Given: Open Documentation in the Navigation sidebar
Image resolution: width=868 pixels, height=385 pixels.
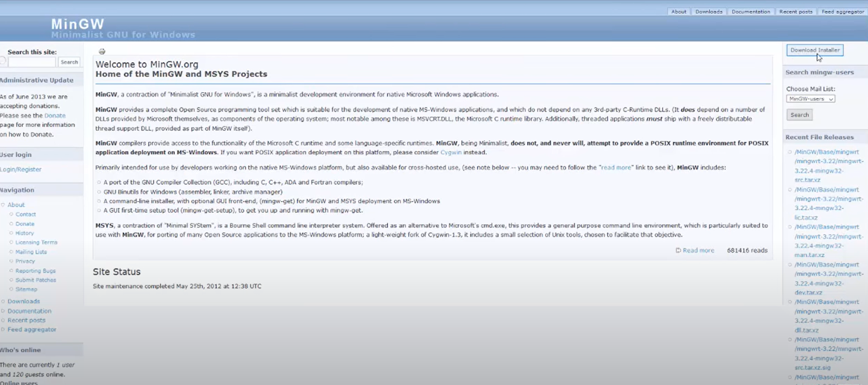Looking at the screenshot, I should (29, 311).
